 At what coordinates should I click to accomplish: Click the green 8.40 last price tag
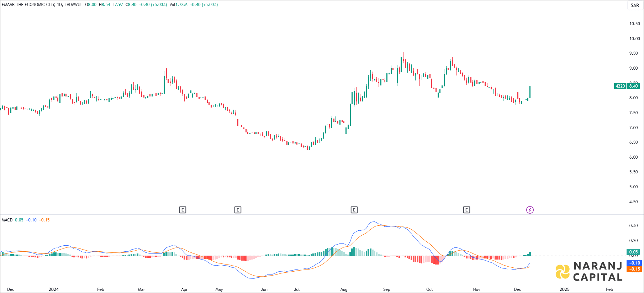coord(633,86)
